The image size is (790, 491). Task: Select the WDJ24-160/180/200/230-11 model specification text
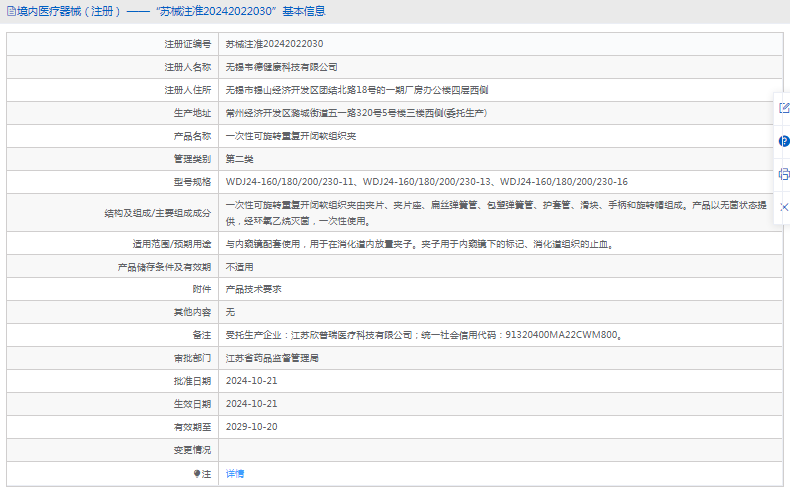[x=290, y=182]
